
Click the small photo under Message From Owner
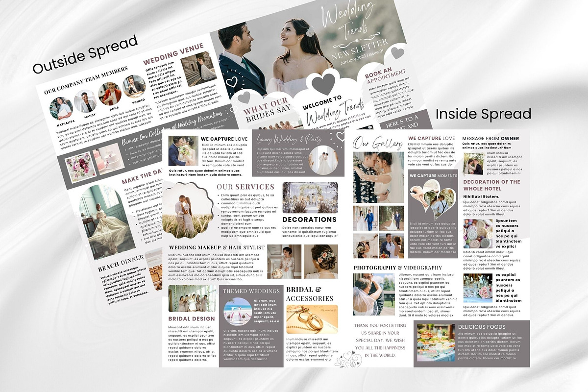474,164
